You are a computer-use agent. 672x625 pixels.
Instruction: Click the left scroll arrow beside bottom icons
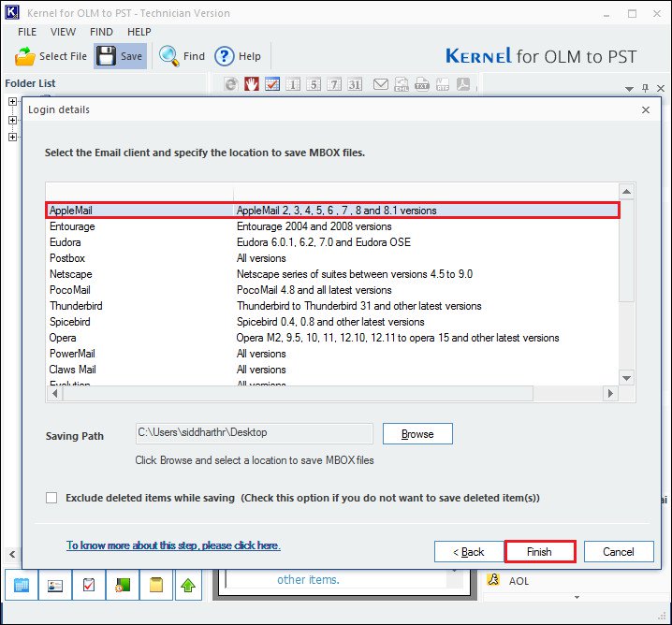(12, 554)
